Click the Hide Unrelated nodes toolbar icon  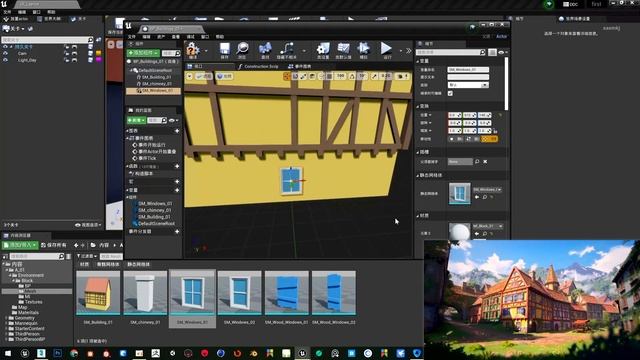287,49
